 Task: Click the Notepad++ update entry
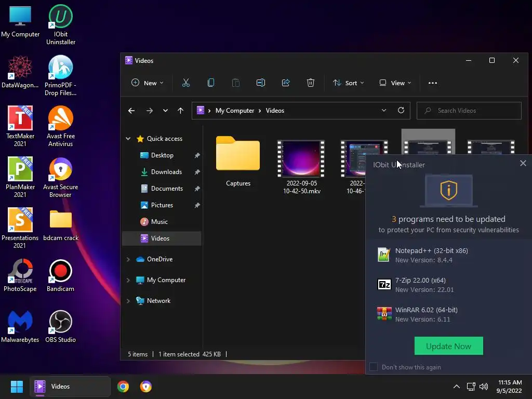pos(448,255)
